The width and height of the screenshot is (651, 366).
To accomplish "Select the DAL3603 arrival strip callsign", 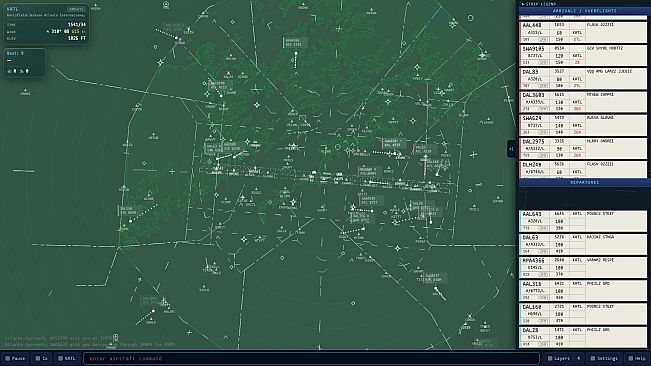I will (x=534, y=95).
